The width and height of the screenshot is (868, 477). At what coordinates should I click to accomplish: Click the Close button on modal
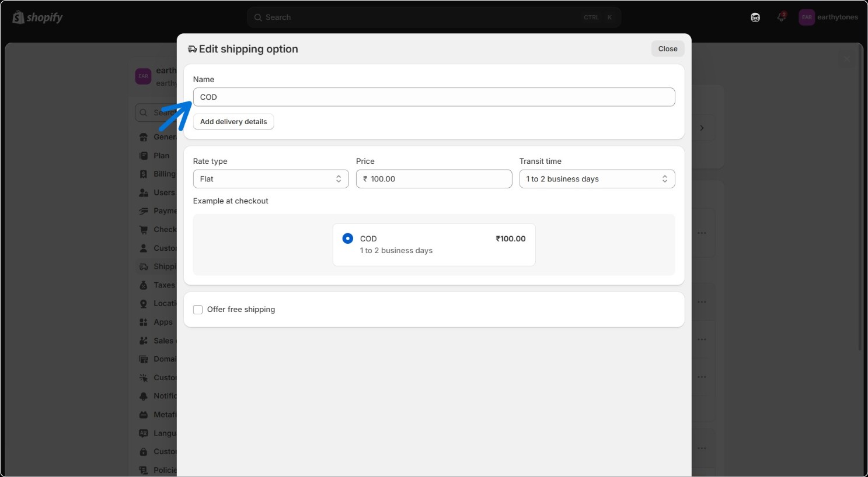pos(668,49)
